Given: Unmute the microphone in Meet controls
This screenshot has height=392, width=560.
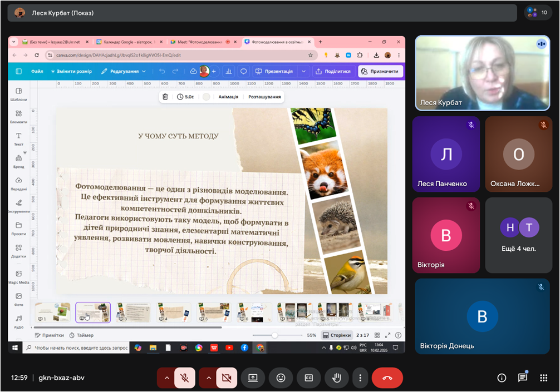Looking at the screenshot, I should [x=185, y=378].
